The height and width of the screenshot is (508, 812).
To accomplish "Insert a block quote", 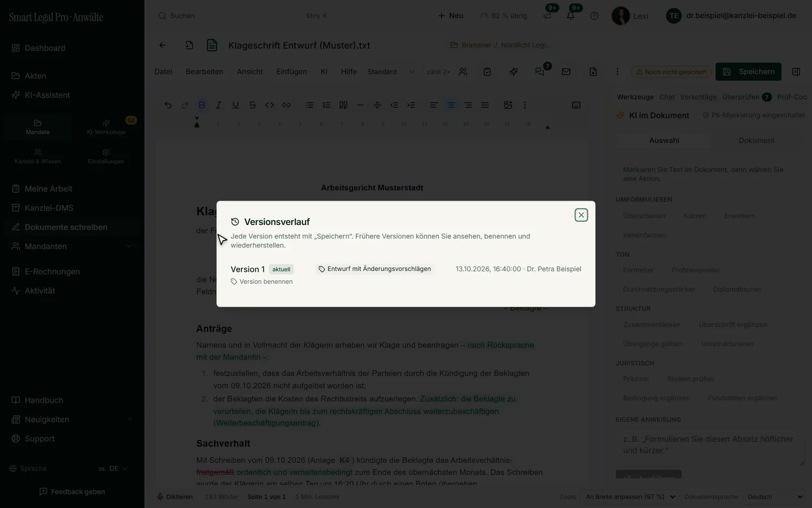I will [x=344, y=105].
